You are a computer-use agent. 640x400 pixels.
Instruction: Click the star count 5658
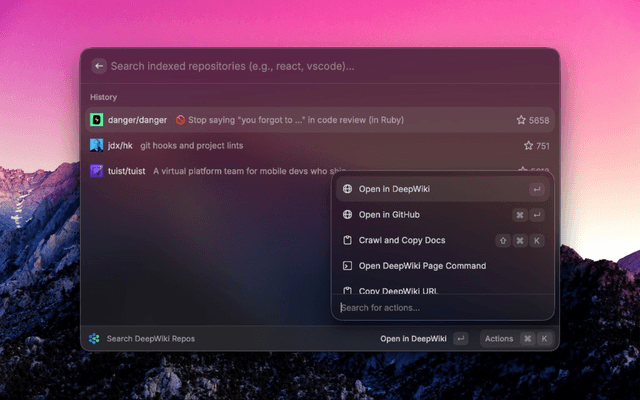539,120
